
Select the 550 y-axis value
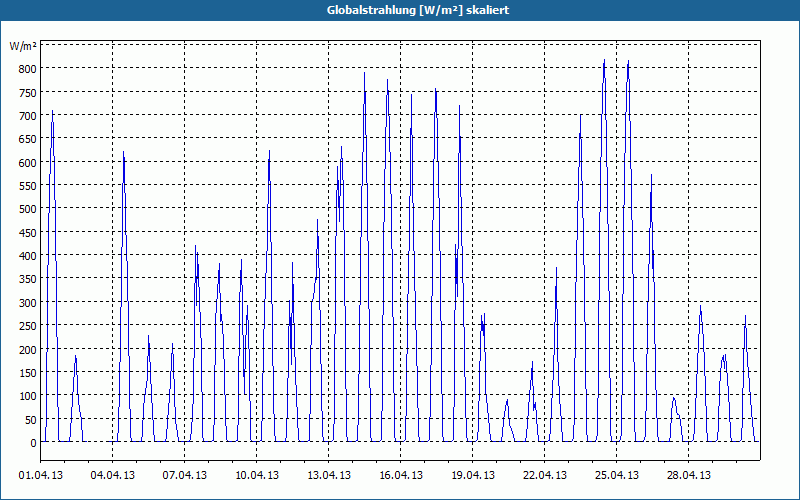pos(27,186)
